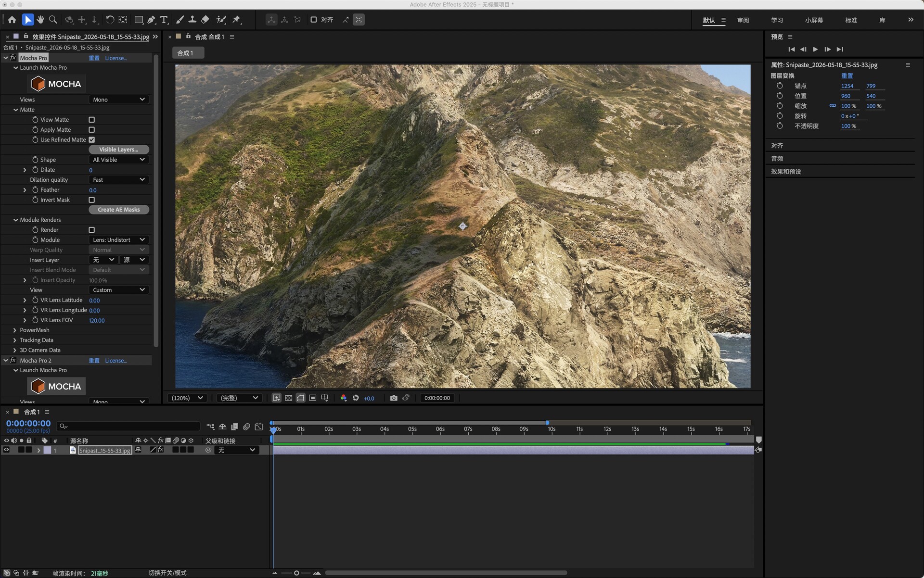The image size is (924, 578).
Task: Click the 合成 1 tab in viewer
Action: 188,53
